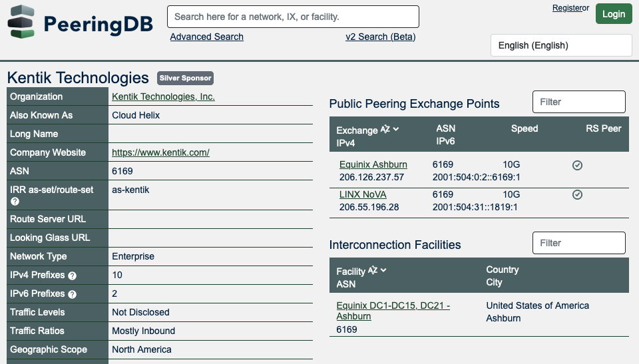The image size is (639, 364).
Task: Open the Facility sort chevron dropdown
Action: 383,270
